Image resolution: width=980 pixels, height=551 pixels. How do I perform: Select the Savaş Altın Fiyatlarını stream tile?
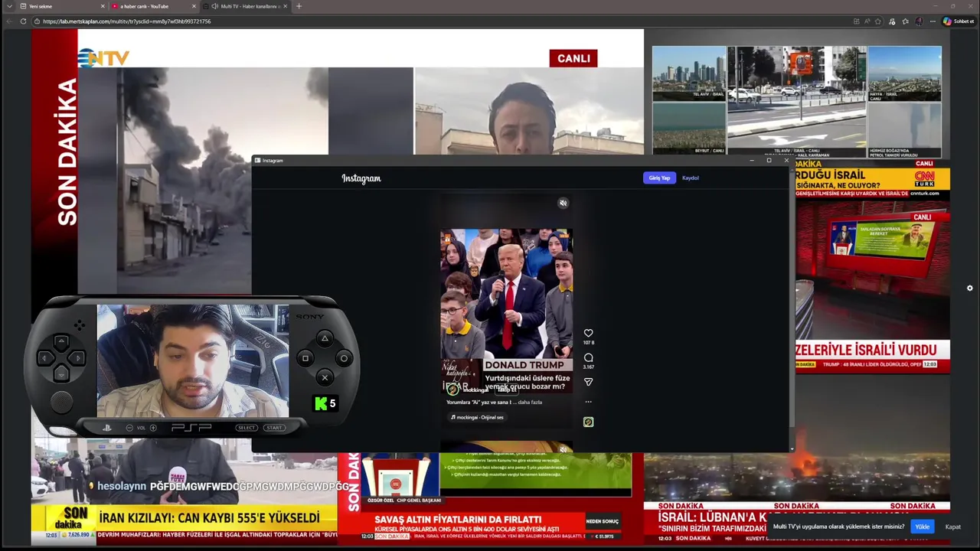[490, 497]
